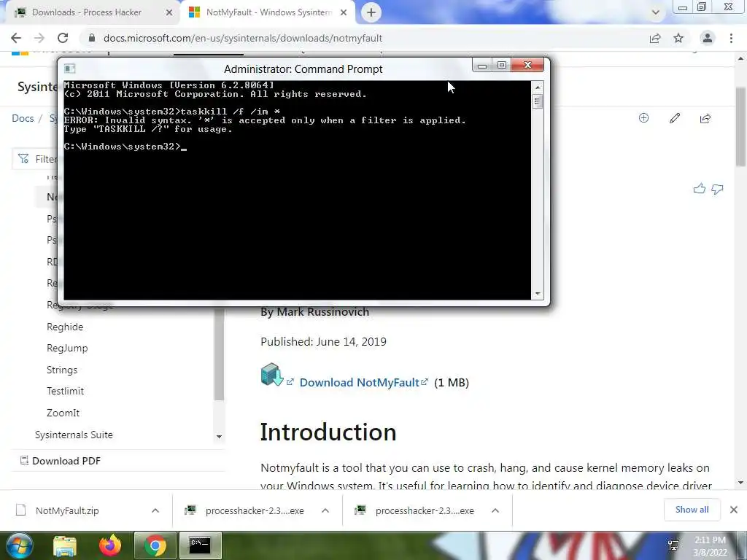Click the browser forward arrow
This screenshot has width=747, height=560.
coord(39,38)
